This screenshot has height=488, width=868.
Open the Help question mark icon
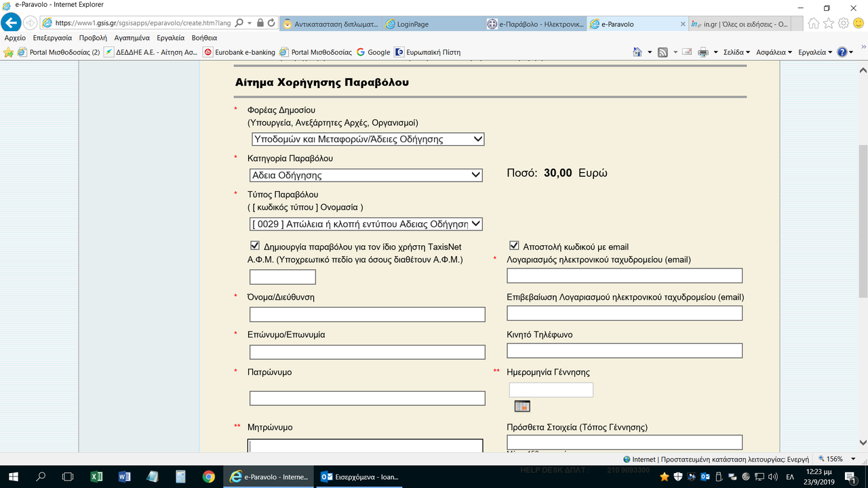click(x=842, y=52)
